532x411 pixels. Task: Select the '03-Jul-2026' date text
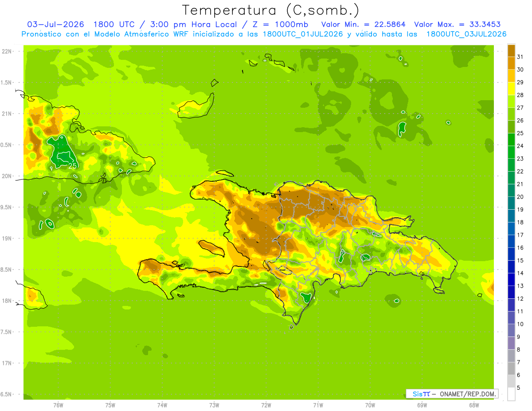point(56,24)
